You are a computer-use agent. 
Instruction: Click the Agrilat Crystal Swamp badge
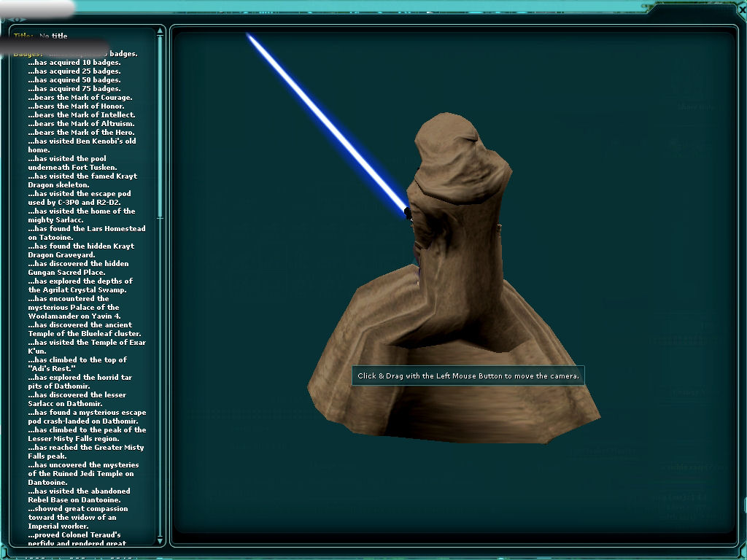pos(80,285)
